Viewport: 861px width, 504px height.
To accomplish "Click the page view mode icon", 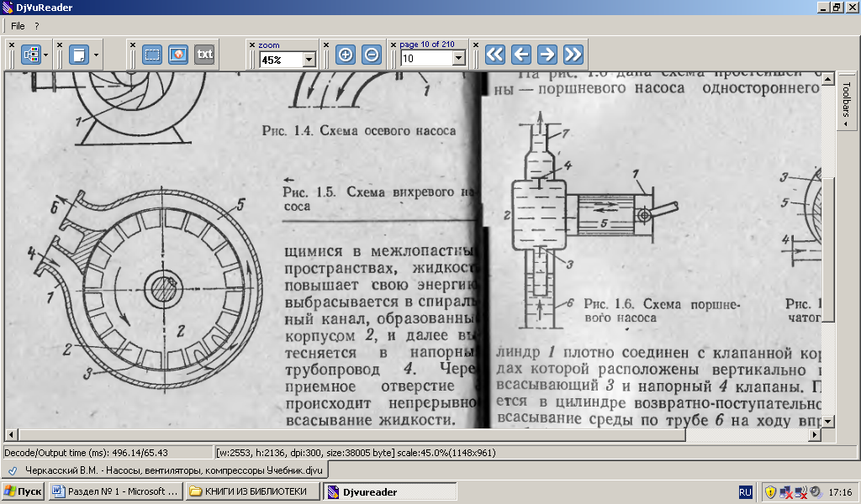I will click(x=78, y=55).
